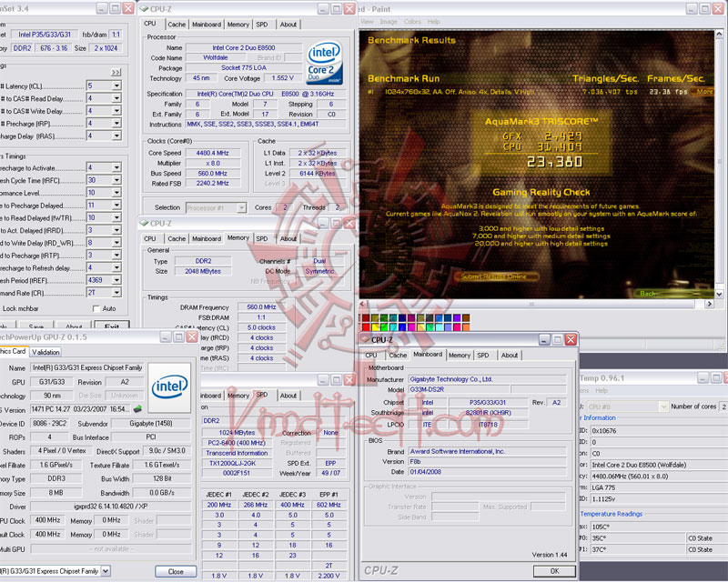Click the Intel Core 2 Duo logo in CPU-Z
Image resolution: width=728 pixels, height=582 pixels.
(x=325, y=63)
